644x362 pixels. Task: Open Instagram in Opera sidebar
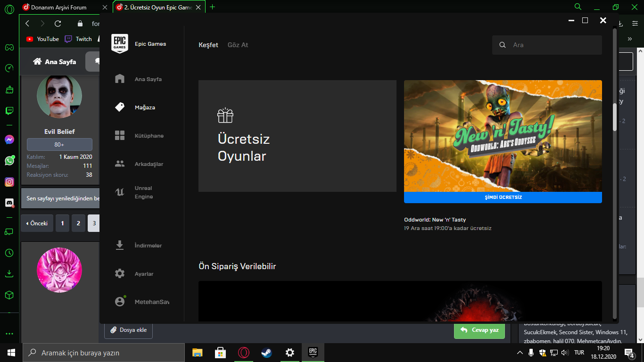pos(9,182)
